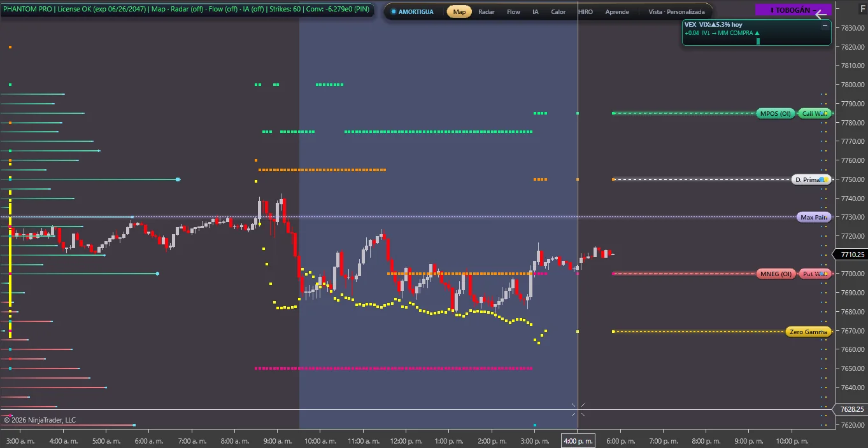Open the Aprende tab
This screenshot has height=448, width=868.
[x=616, y=11]
